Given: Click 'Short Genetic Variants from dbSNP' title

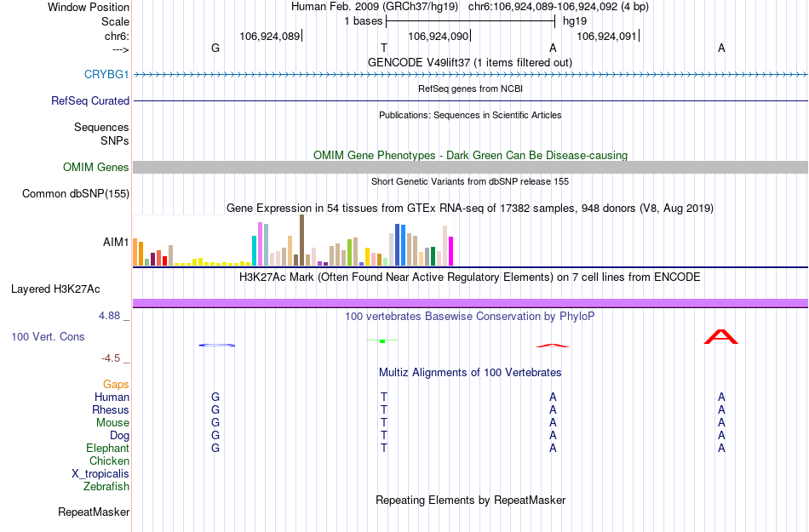Looking at the screenshot, I should pos(469,181).
